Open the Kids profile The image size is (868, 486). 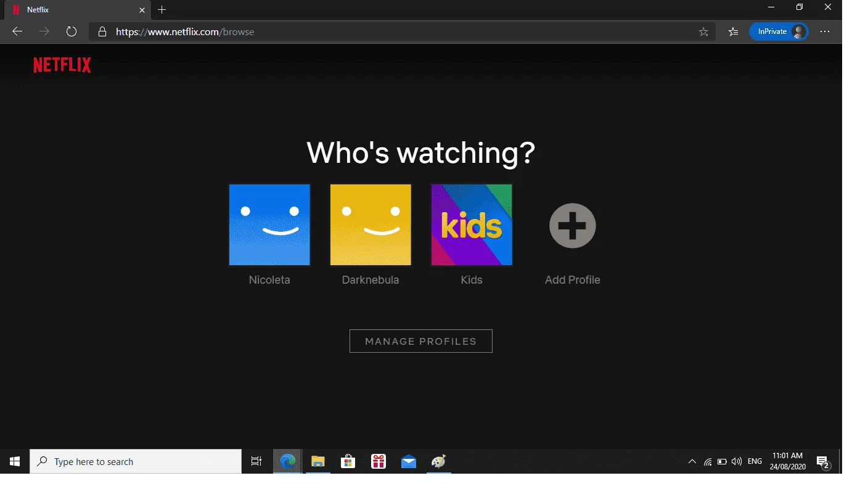coord(472,224)
